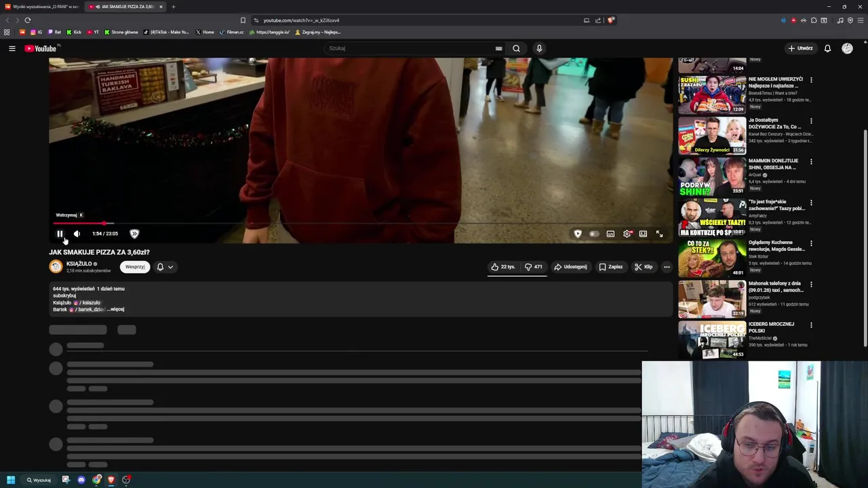Open the browser extensions puzzle icon
Image resolution: width=868 pixels, height=488 pixels.
point(814,20)
